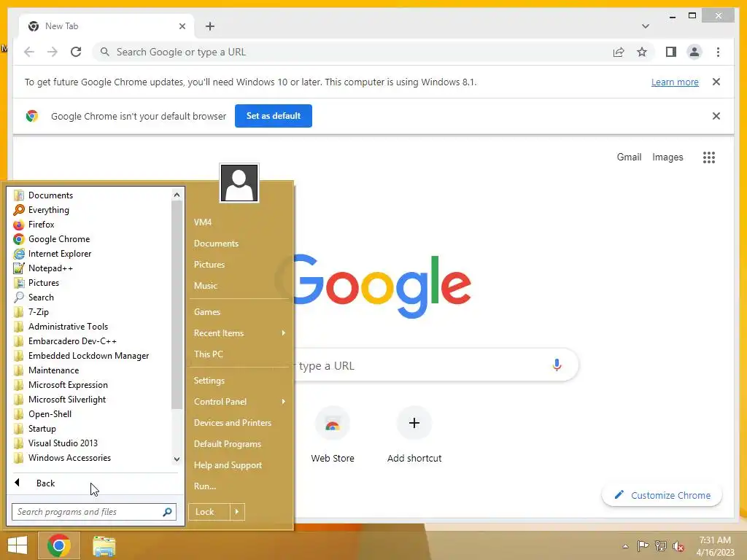Click the muted volume icon in system tray
This screenshot has width=747, height=560.
pos(678,546)
